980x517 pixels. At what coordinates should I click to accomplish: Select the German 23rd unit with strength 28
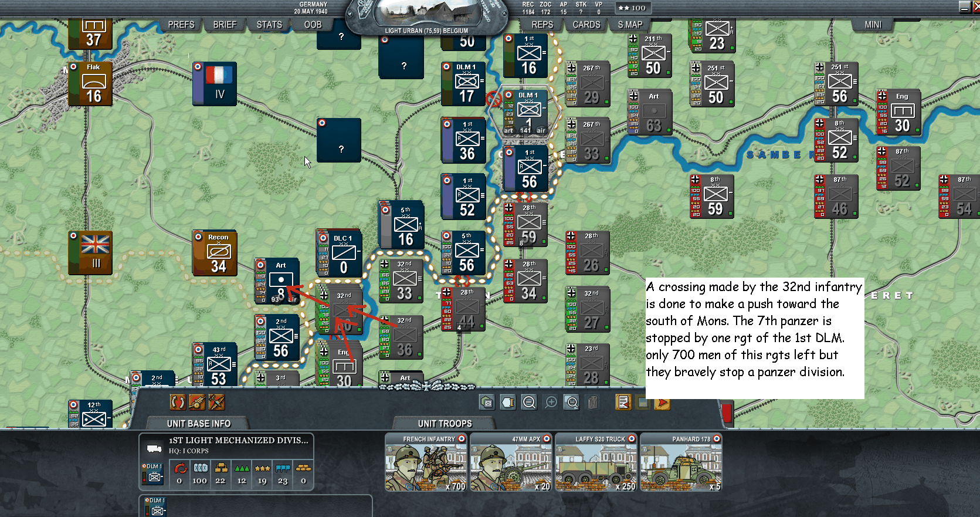[588, 364]
